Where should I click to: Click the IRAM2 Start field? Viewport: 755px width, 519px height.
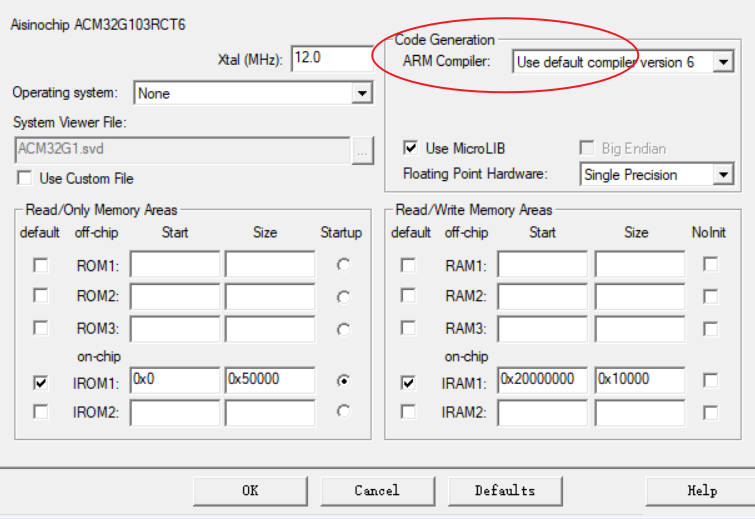[x=543, y=413]
